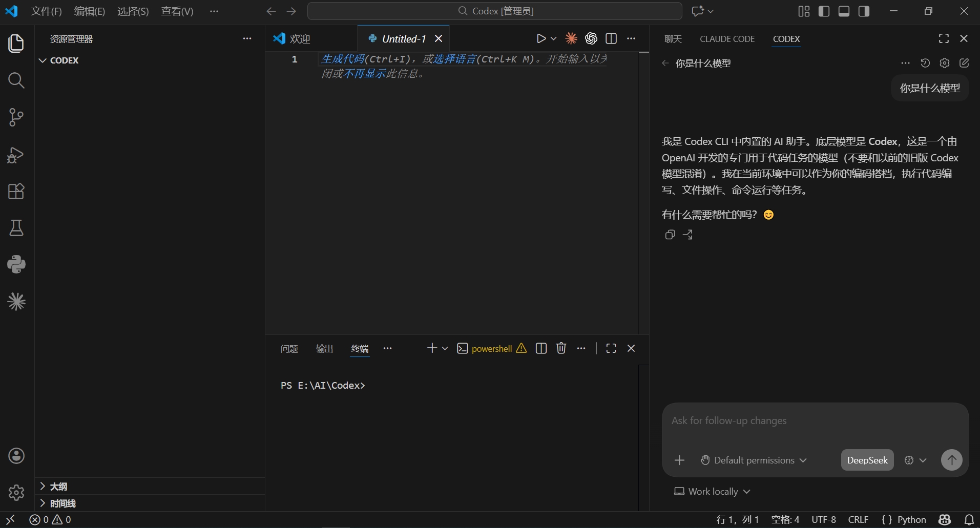
Task: Open the Copilot status icon in status bar
Action: pos(945,520)
